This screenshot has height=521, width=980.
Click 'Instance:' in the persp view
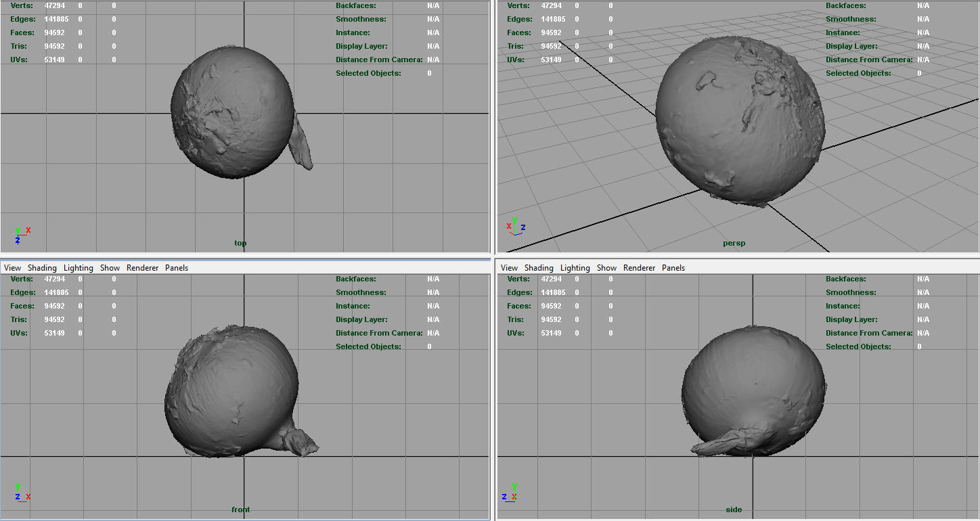click(x=843, y=32)
